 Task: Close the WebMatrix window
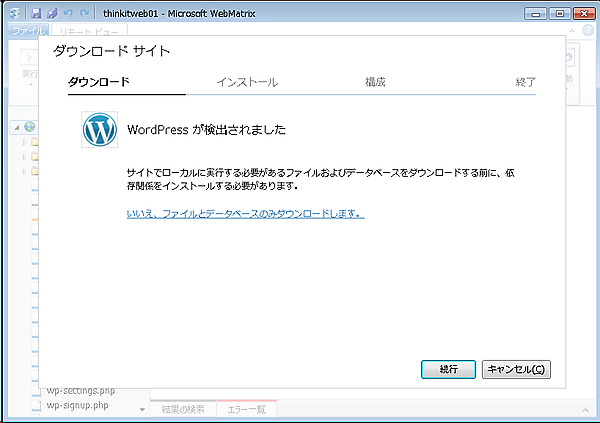tap(584, 14)
